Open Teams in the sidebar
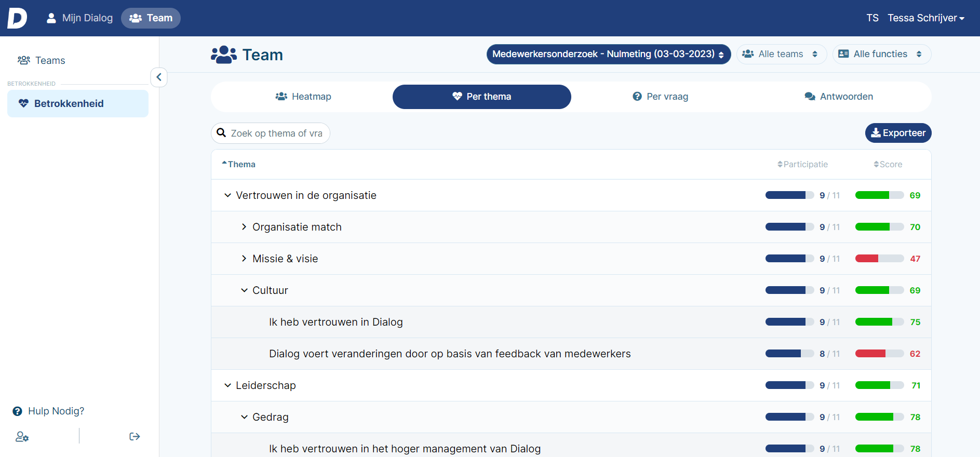This screenshot has width=980, height=457. 42,60
